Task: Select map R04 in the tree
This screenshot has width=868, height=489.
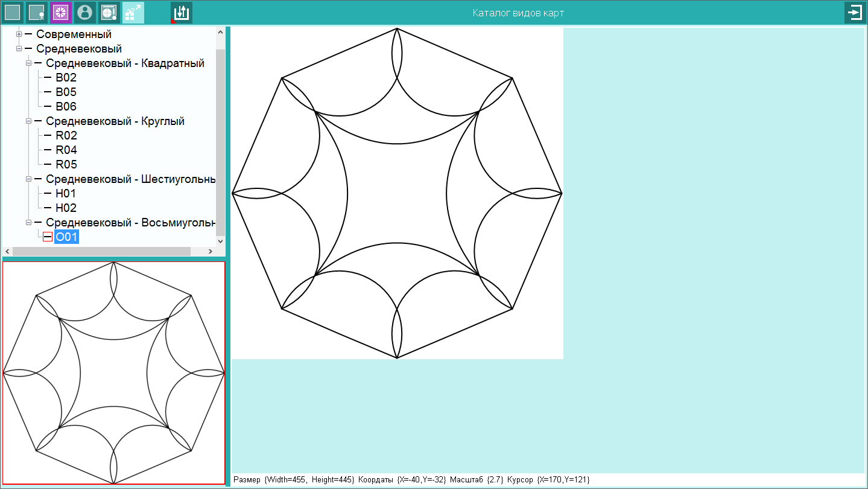Action: coord(66,150)
